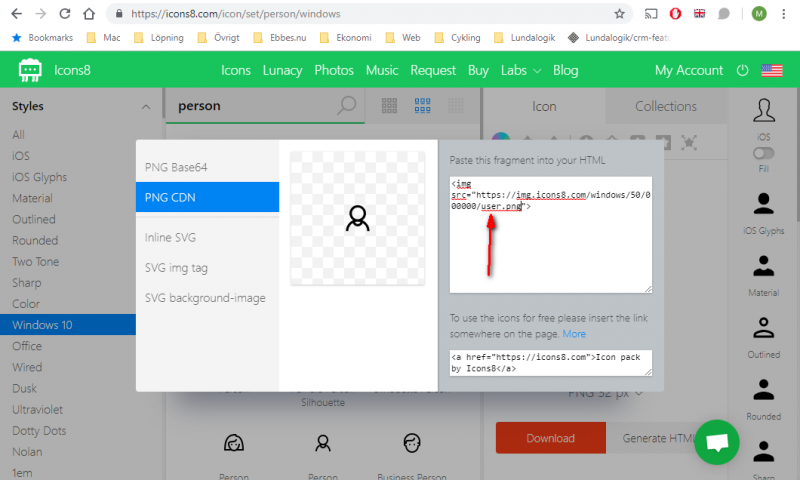Open Photos in top navigation

coord(334,70)
